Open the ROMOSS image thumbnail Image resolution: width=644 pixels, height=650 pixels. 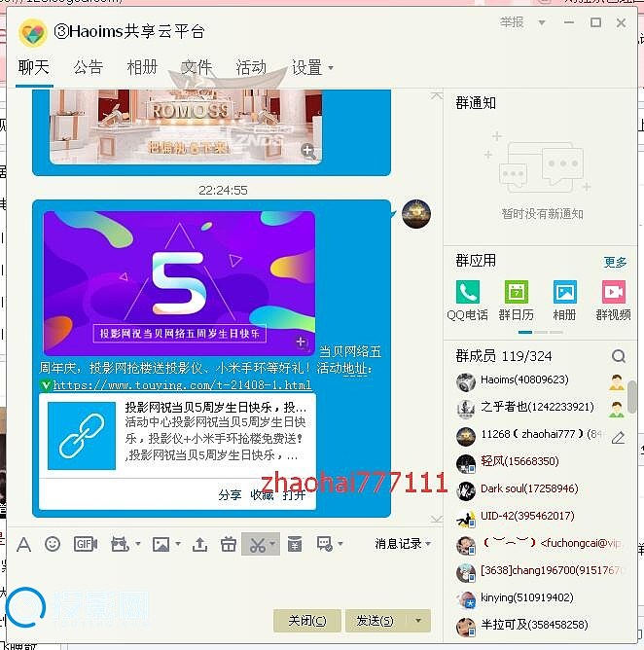[x=185, y=126]
